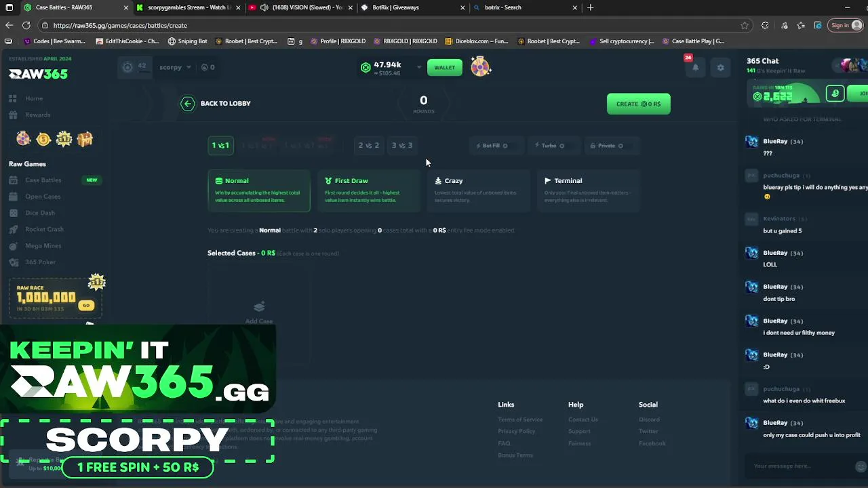Open the notifications bell
Screen dimensions: 868x488
pos(695,68)
